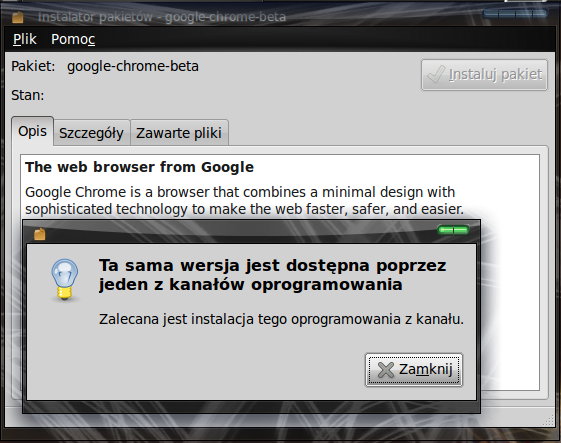The width and height of the screenshot is (561, 443).
Task: Open the Plik menu
Action: click(x=25, y=39)
